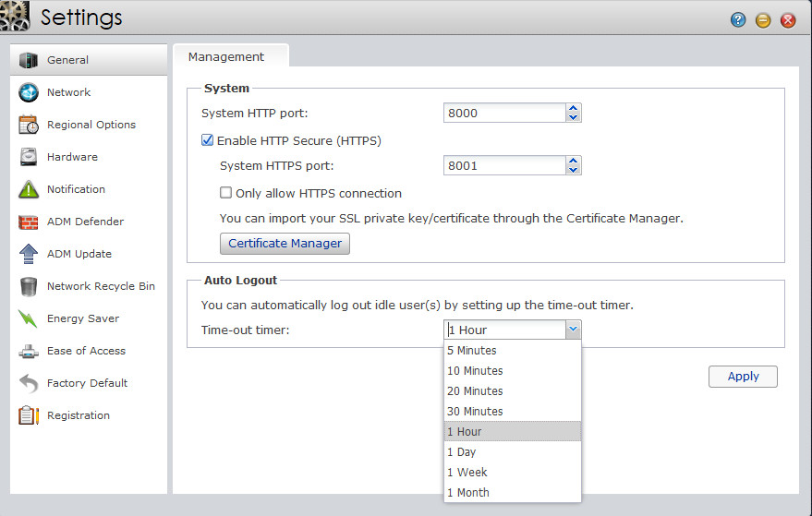The width and height of the screenshot is (812, 516).
Task: Disable the Enable HTTP Secure (HTTPS) checkbox
Action: [208, 141]
